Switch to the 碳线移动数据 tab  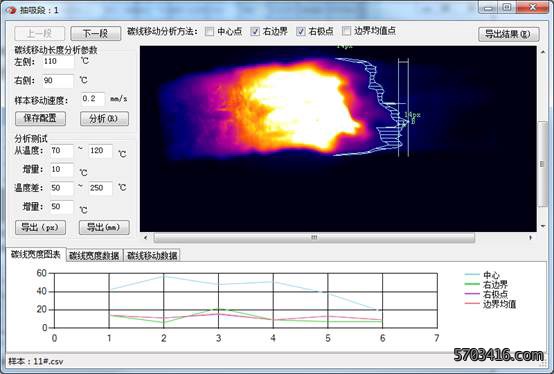(x=152, y=255)
